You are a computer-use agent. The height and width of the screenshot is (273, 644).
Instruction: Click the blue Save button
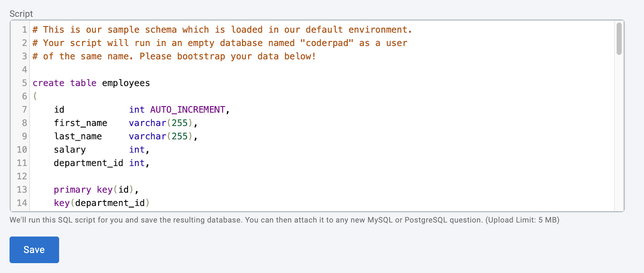click(34, 250)
